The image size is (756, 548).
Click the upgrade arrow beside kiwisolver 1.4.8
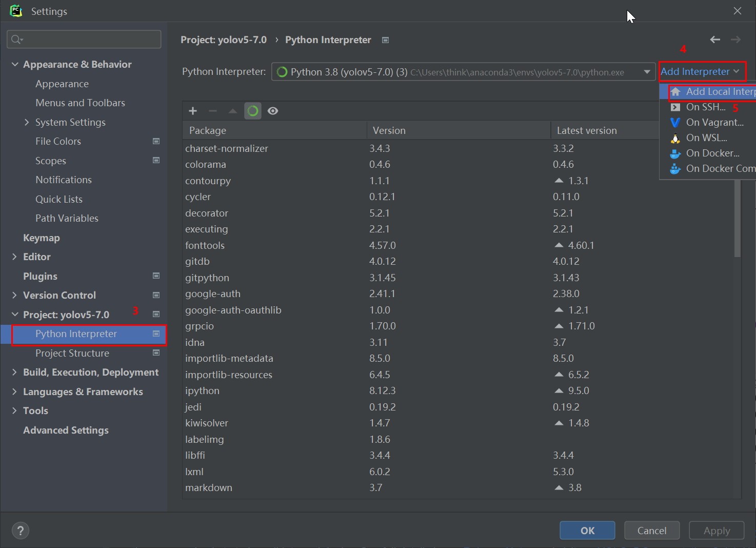pyautogui.click(x=559, y=423)
